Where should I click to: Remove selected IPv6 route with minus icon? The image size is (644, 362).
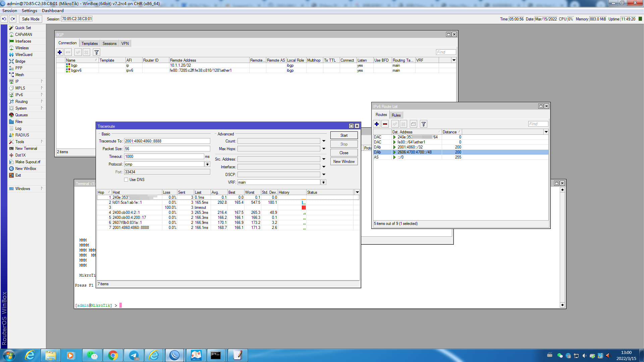click(385, 124)
